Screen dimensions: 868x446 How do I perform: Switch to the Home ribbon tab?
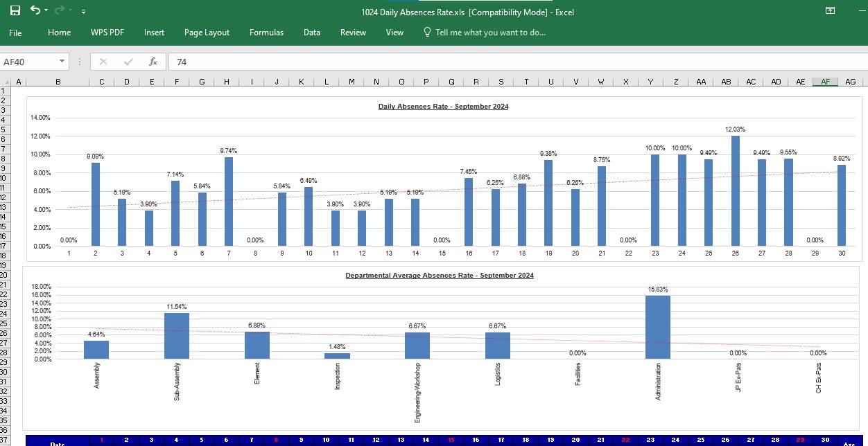click(x=59, y=33)
